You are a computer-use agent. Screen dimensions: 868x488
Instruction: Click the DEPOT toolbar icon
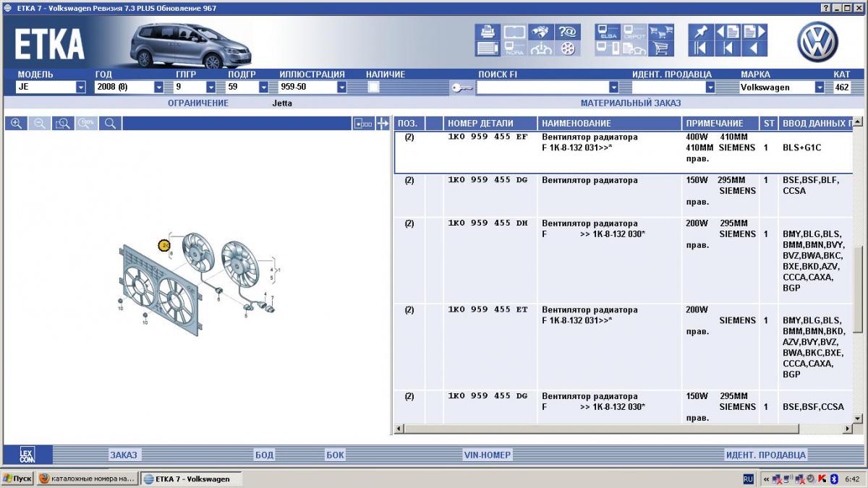tap(634, 32)
